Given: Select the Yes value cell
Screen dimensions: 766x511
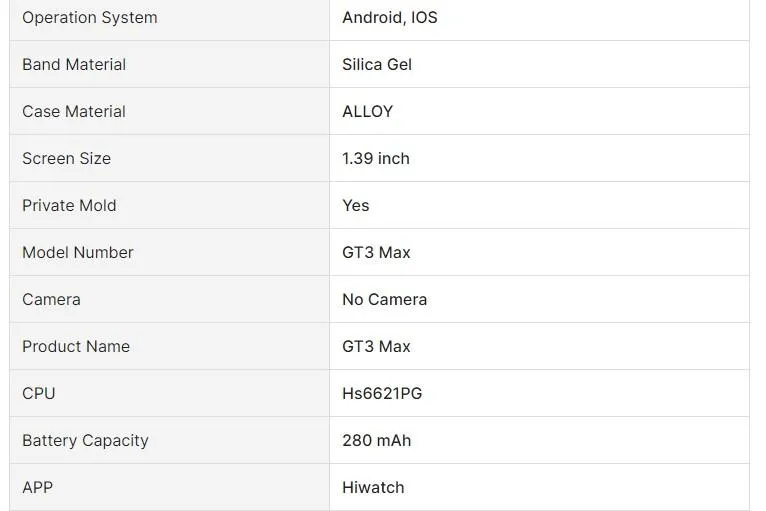Looking at the screenshot, I should click(x=356, y=206).
